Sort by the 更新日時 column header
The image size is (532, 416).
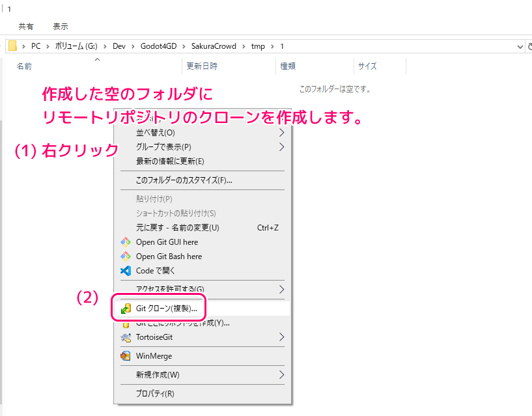(x=202, y=66)
